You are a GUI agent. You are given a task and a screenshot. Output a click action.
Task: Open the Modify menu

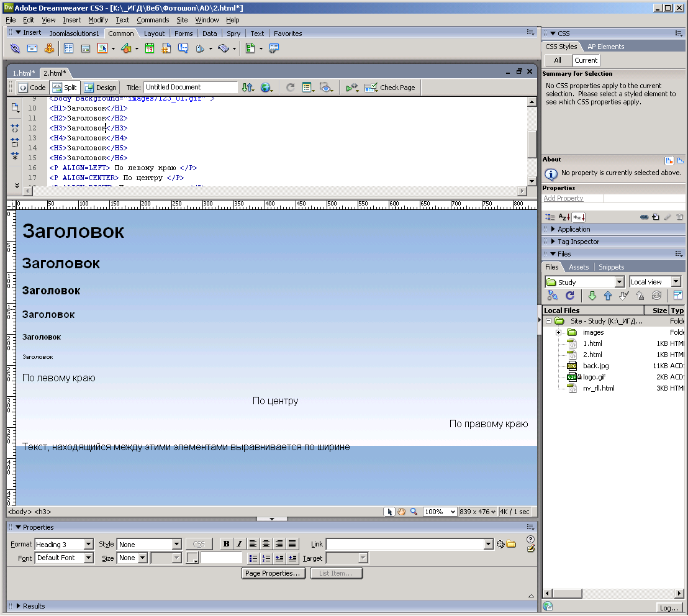tap(98, 20)
